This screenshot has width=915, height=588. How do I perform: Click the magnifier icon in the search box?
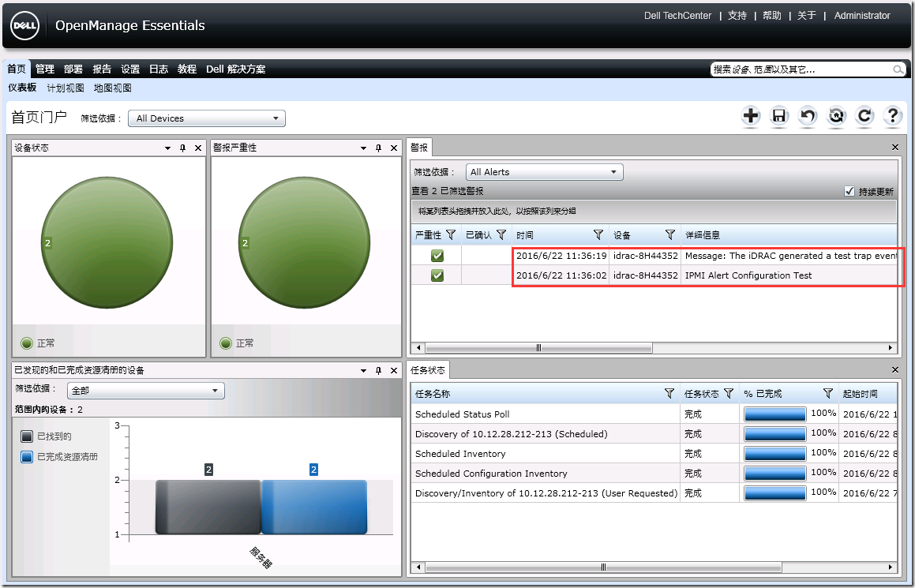click(898, 69)
